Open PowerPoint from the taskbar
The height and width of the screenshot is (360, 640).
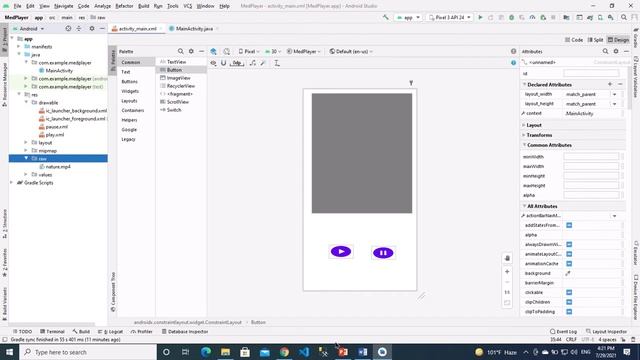tap(343, 352)
